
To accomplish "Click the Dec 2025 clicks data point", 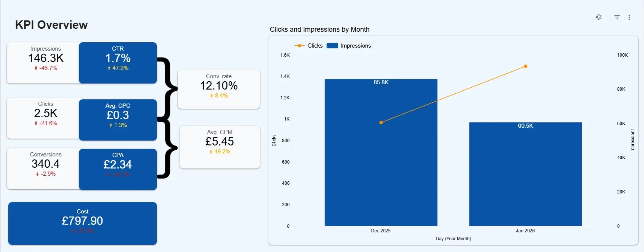I will tap(381, 122).
